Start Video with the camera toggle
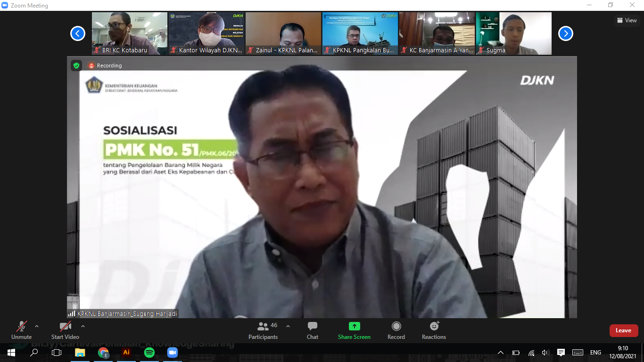This screenshot has height=362, width=644. pyautogui.click(x=65, y=330)
